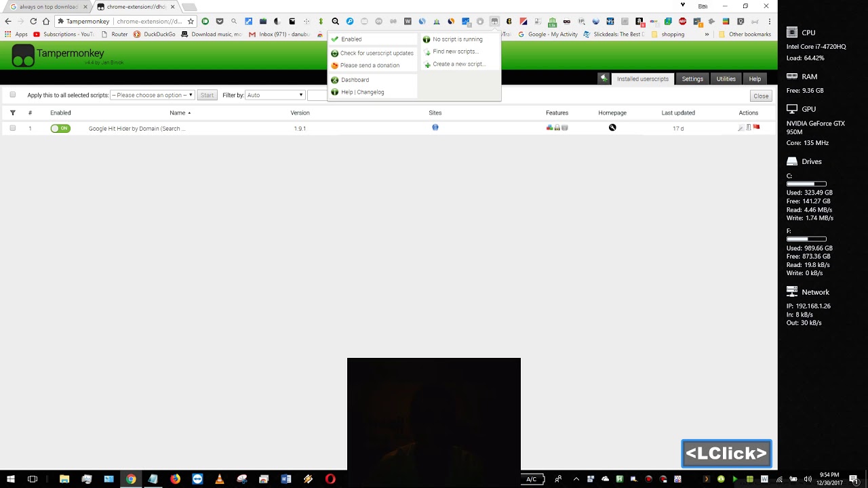Viewport: 868px width, 488px height.
Task: Click the Adblock Plus ABP extension icon
Action: pos(682,22)
